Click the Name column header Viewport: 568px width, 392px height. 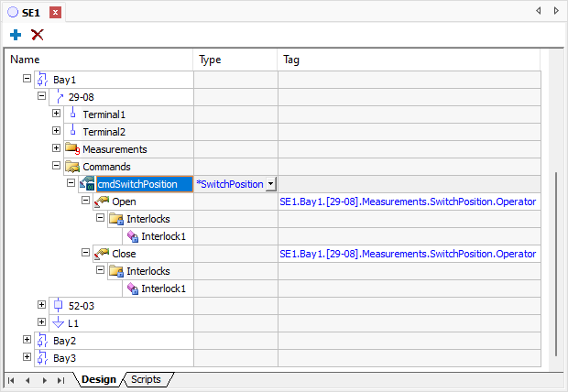tap(99, 60)
